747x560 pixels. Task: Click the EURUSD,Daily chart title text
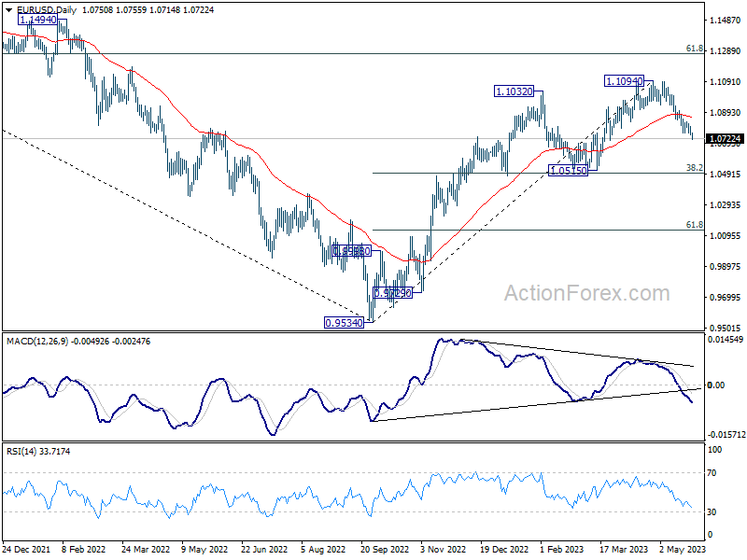tap(42, 9)
